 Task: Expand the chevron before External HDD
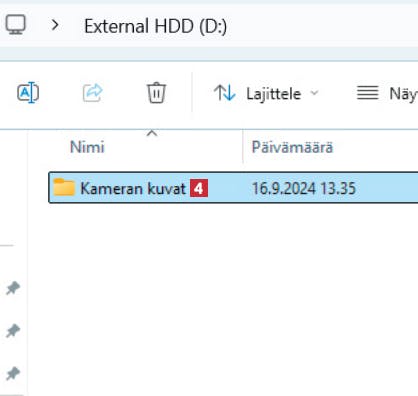55,25
